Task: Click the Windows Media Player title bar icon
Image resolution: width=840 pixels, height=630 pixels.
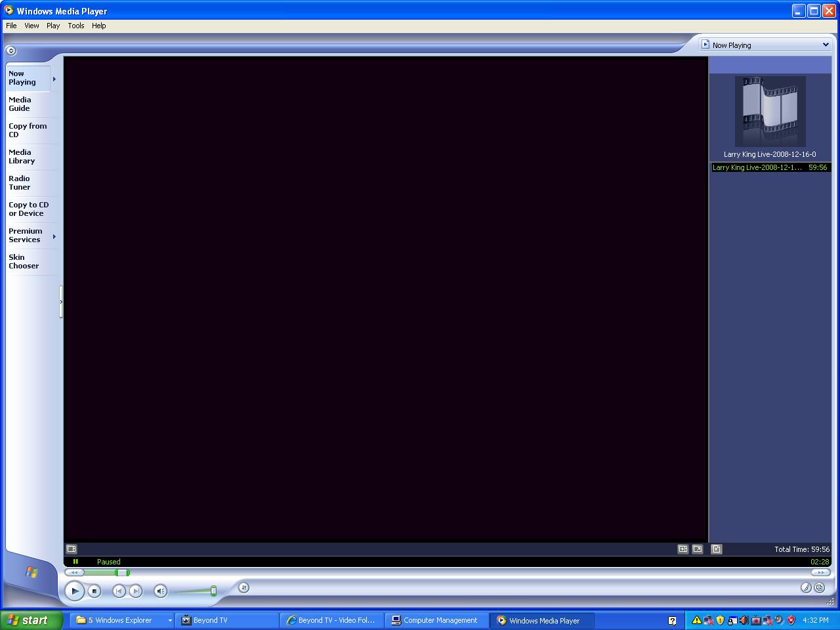Action: click(9, 10)
